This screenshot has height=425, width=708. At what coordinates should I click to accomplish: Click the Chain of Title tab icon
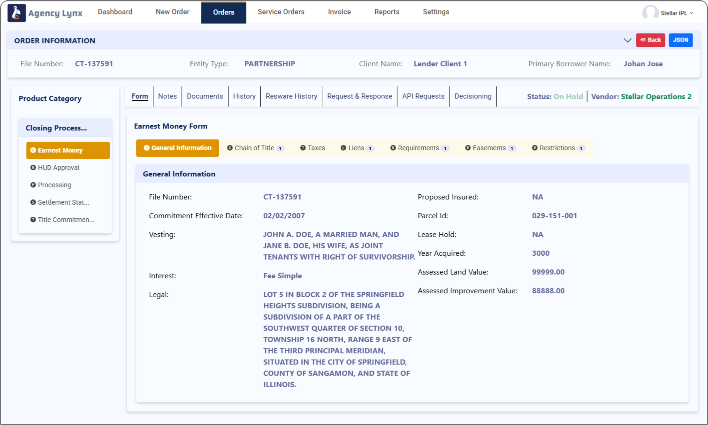point(230,148)
